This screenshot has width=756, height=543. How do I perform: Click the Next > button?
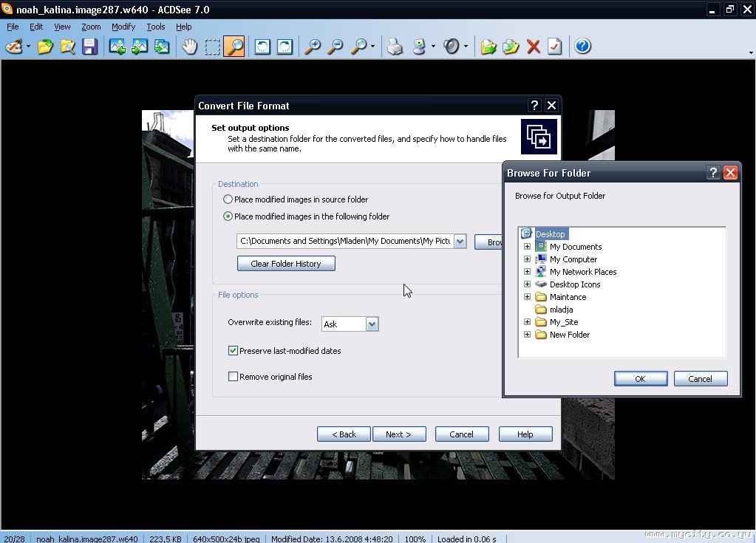click(x=399, y=434)
